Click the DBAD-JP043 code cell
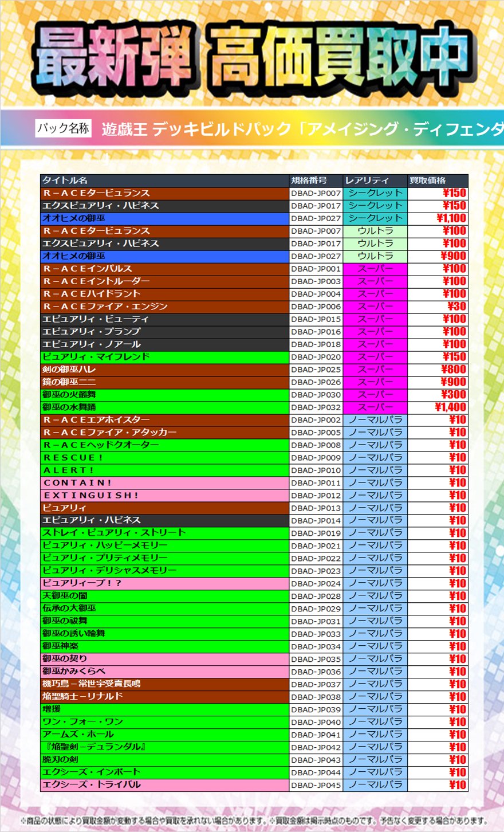Image resolution: width=504 pixels, height=832 pixels. [316, 760]
